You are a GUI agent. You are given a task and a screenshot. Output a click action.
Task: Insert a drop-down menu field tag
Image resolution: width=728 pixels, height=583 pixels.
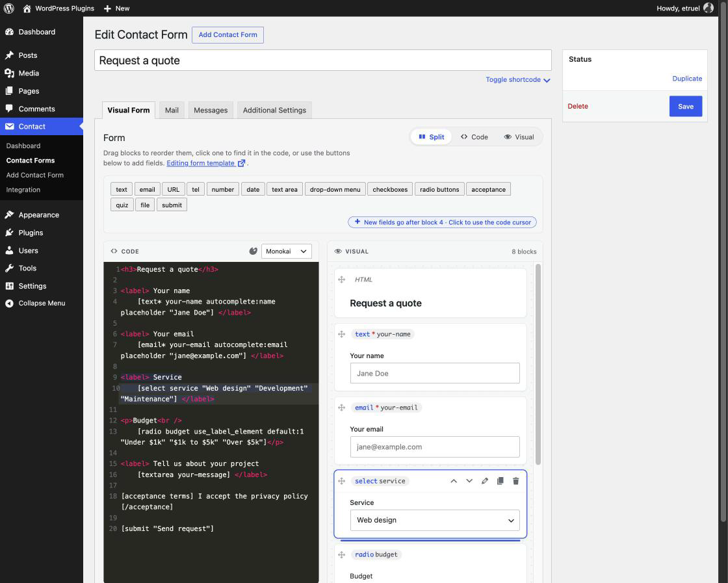coord(335,189)
